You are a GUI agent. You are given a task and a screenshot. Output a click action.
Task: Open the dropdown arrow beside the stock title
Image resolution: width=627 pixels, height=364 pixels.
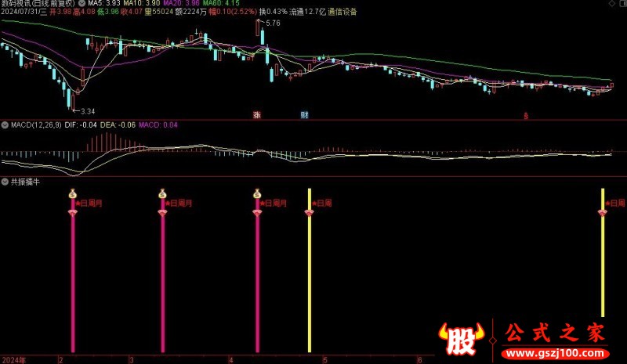tap(82, 3)
